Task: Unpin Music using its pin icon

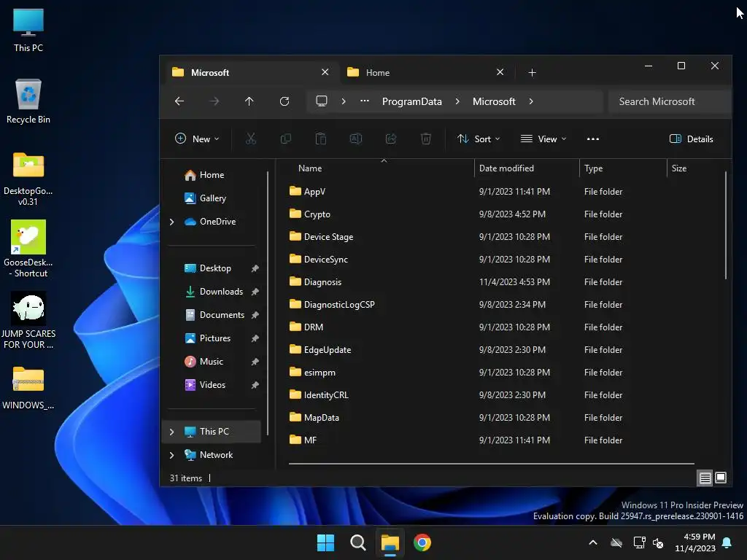Action: (255, 362)
